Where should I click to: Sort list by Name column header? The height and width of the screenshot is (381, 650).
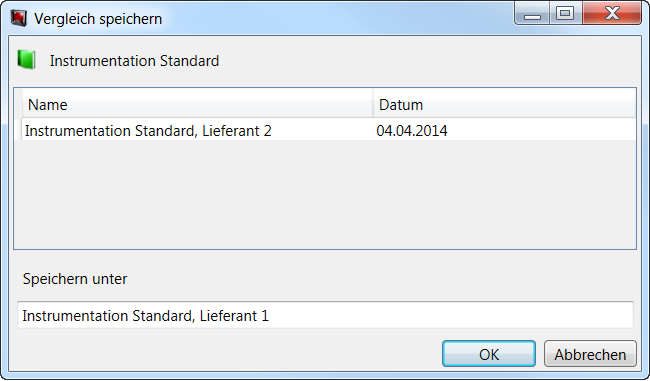pyautogui.click(x=197, y=104)
